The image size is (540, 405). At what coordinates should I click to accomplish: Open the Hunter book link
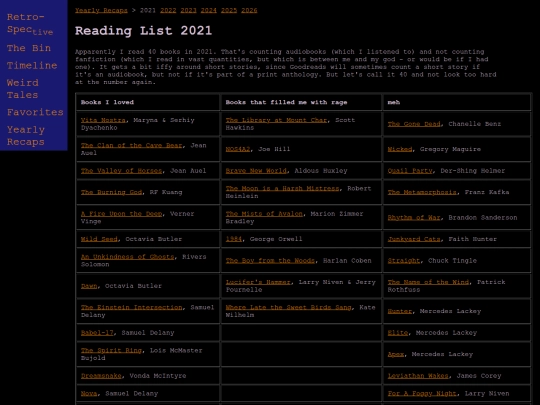click(x=400, y=311)
